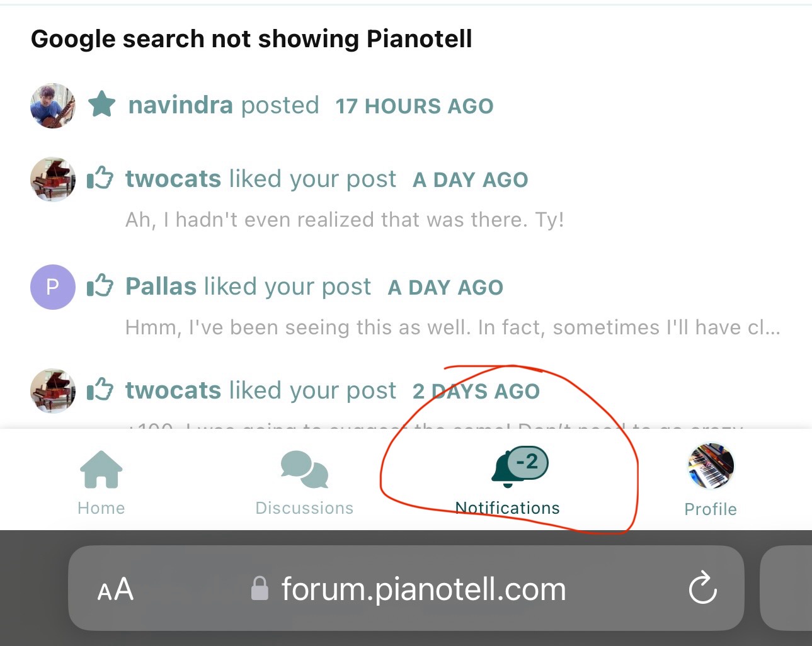Click the -2 notification count badge
This screenshot has width=812, height=646.
pyautogui.click(x=528, y=462)
